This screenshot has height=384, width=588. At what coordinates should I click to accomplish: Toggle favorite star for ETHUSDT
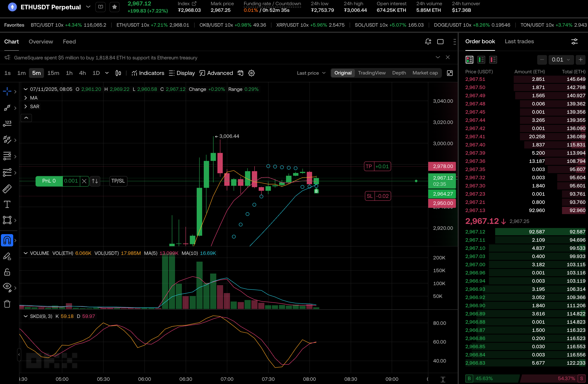pos(114,7)
